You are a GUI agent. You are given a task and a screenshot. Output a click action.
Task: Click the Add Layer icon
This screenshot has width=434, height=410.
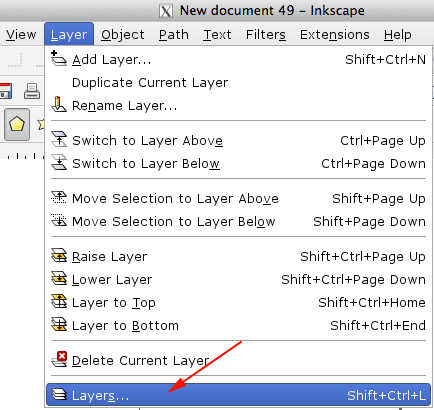click(x=59, y=59)
